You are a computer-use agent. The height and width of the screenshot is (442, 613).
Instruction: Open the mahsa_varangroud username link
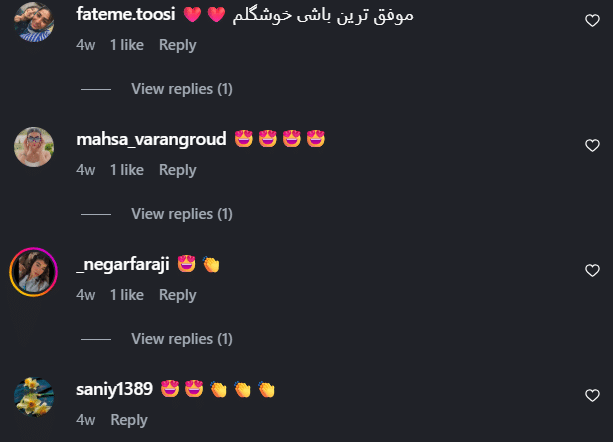151,140
